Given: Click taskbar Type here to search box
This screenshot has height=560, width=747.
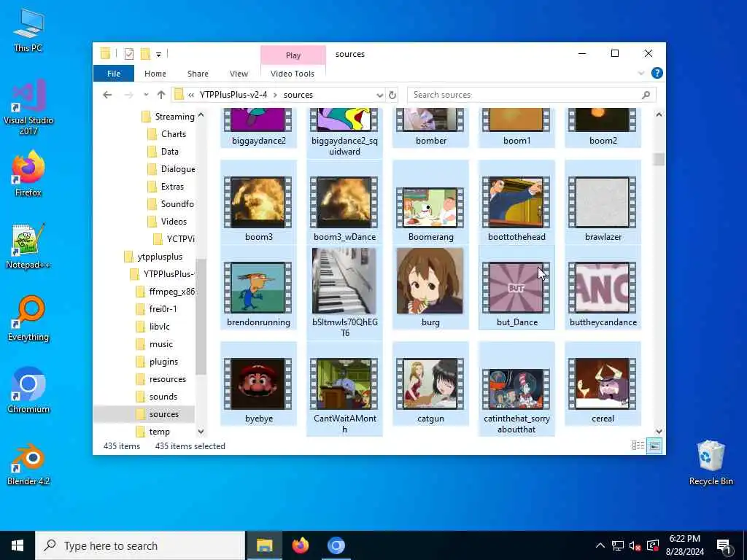Looking at the screenshot, I should point(141,545).
